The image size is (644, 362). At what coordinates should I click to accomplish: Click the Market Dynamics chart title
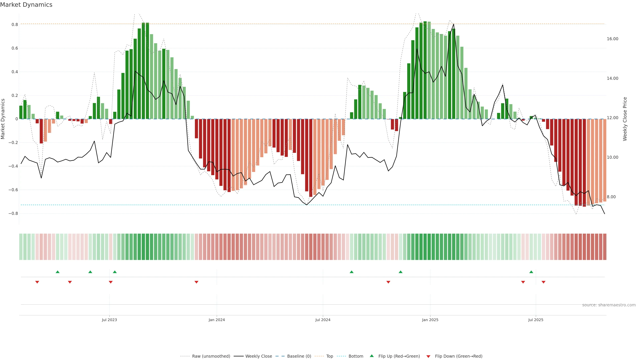pos(26,5)
